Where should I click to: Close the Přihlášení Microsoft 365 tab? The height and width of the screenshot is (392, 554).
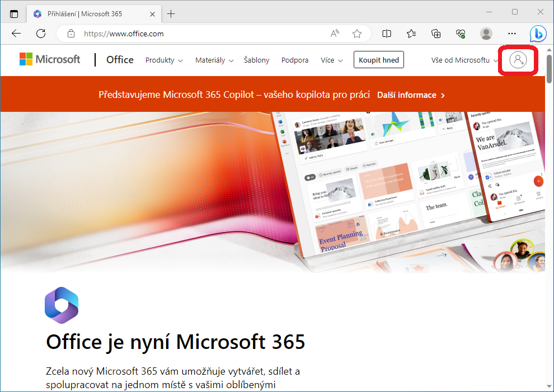click(x=152, y=14)
